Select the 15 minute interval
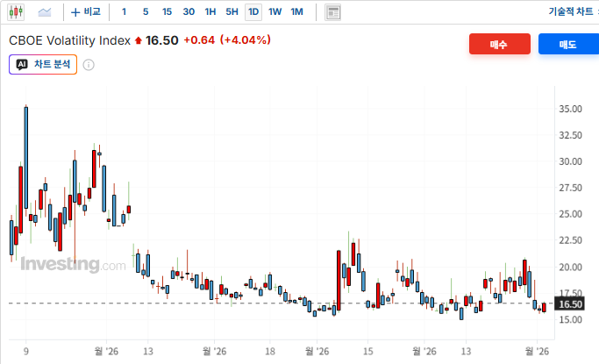The image size is (599, 364). [167, 11]
